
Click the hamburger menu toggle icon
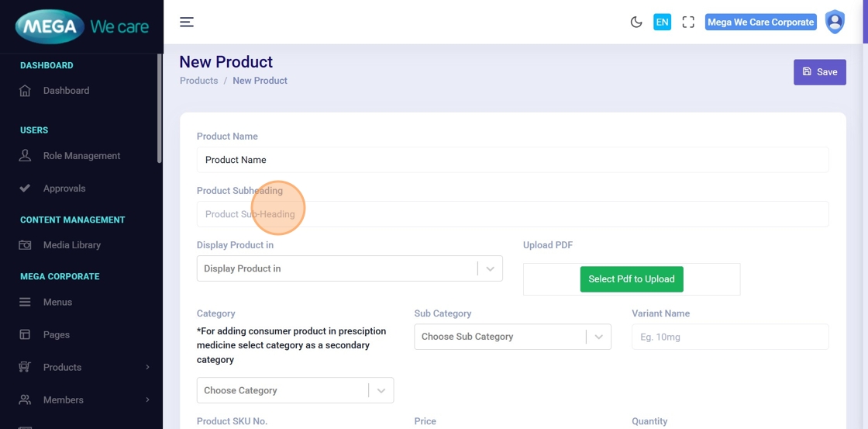(187, 22)
